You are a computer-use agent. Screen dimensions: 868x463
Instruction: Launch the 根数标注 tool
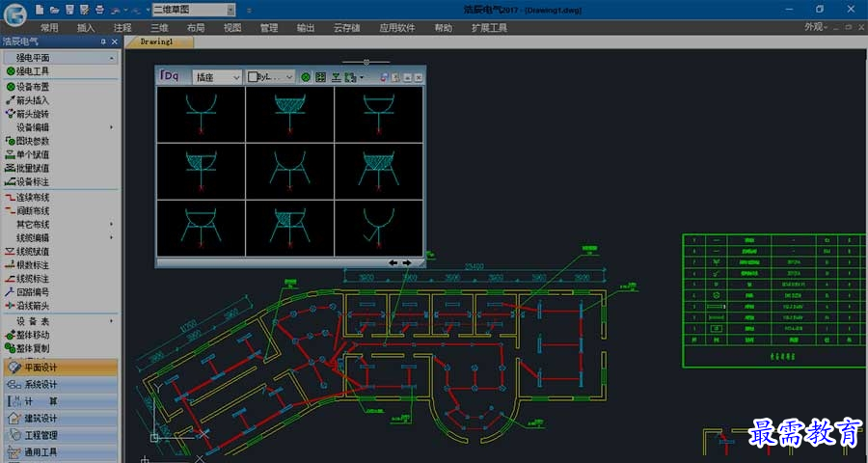click(x=27, y=265)
